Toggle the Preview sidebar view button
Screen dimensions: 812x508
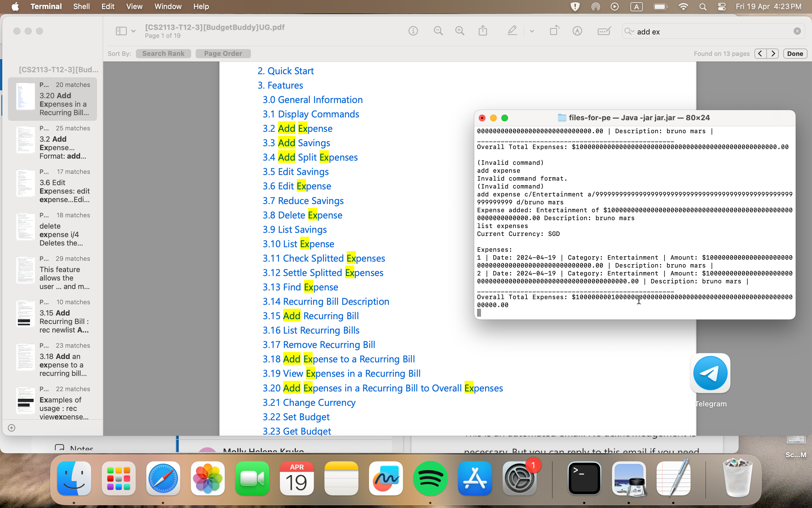tap(121, 31)
